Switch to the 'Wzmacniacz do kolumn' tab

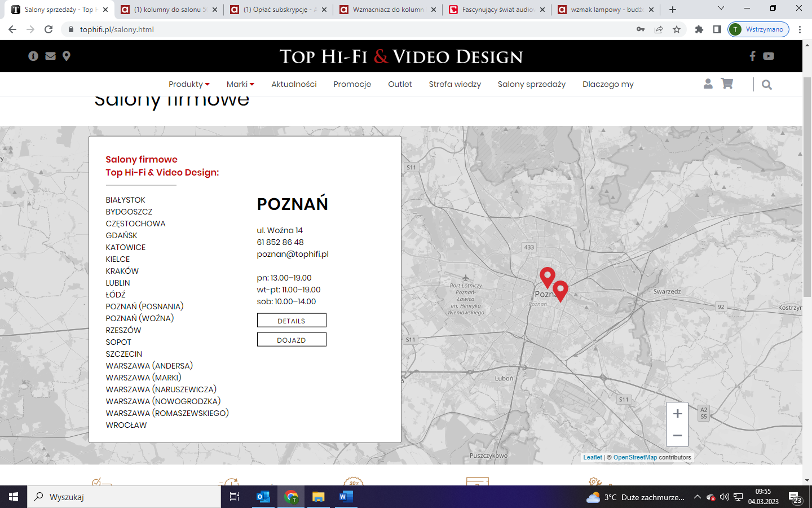click(x=387, y=10)
